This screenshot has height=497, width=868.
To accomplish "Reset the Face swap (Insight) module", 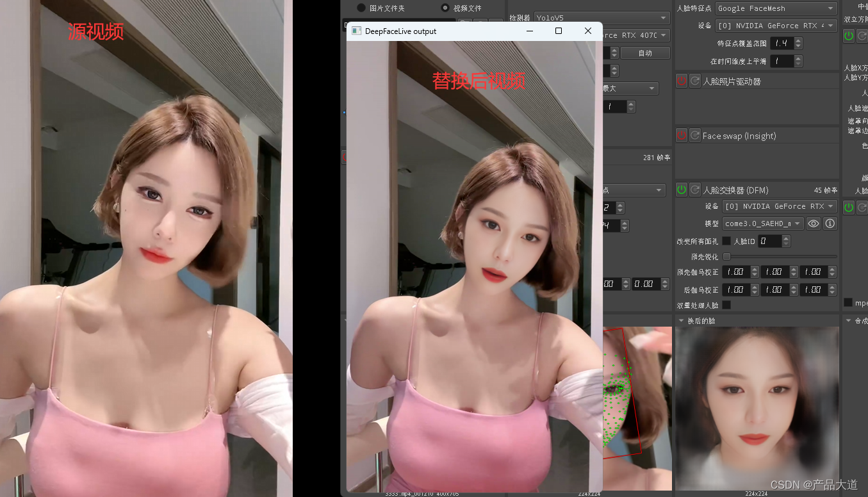I will click(694, 135).
